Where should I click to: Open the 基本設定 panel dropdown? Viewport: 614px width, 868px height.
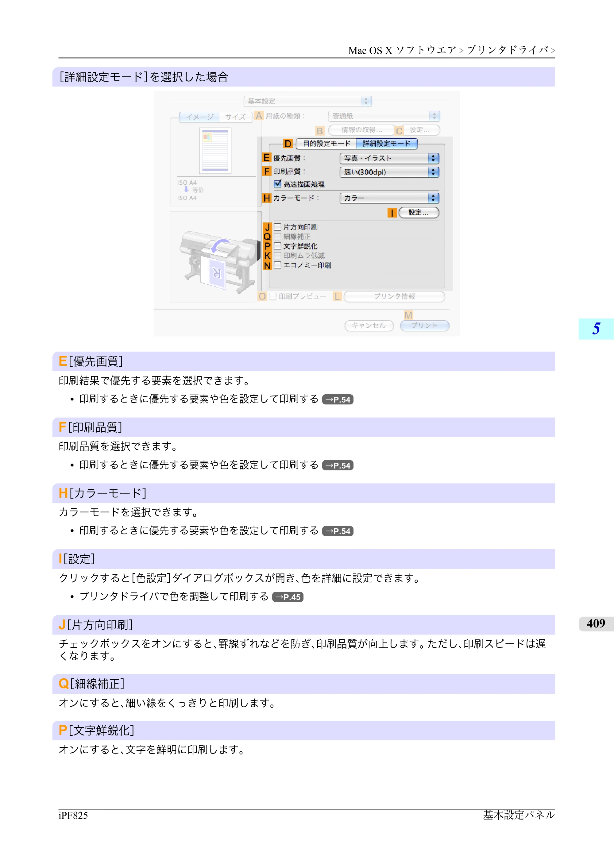pyautogui.click(x=308, y=101)
